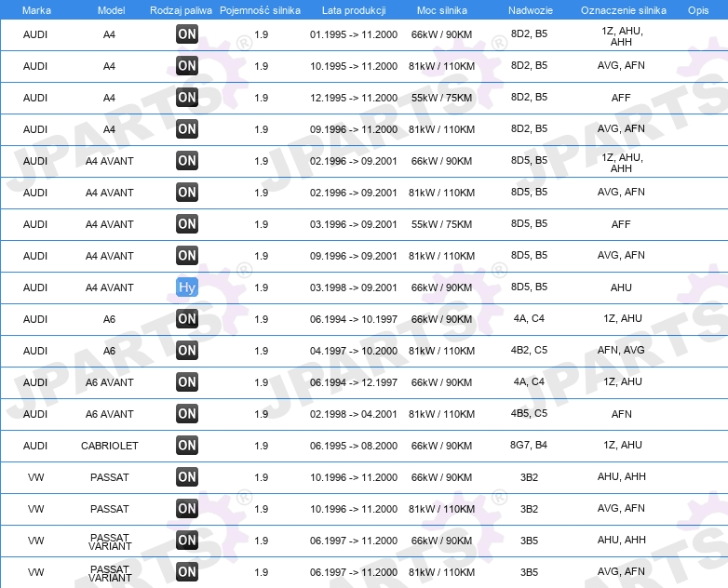The image size is (728, 588).
Task: Click the Marka column header
Action: 36,10
